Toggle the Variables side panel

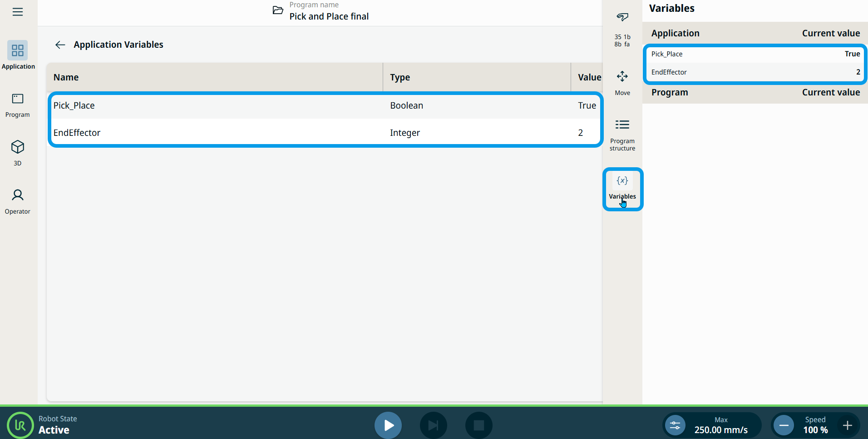[622, 187]
